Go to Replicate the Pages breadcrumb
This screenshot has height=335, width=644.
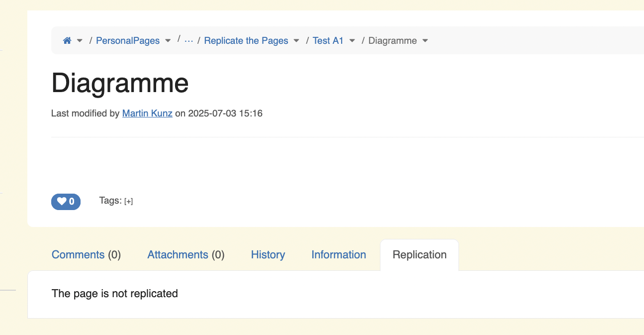(x=246, y=41)
